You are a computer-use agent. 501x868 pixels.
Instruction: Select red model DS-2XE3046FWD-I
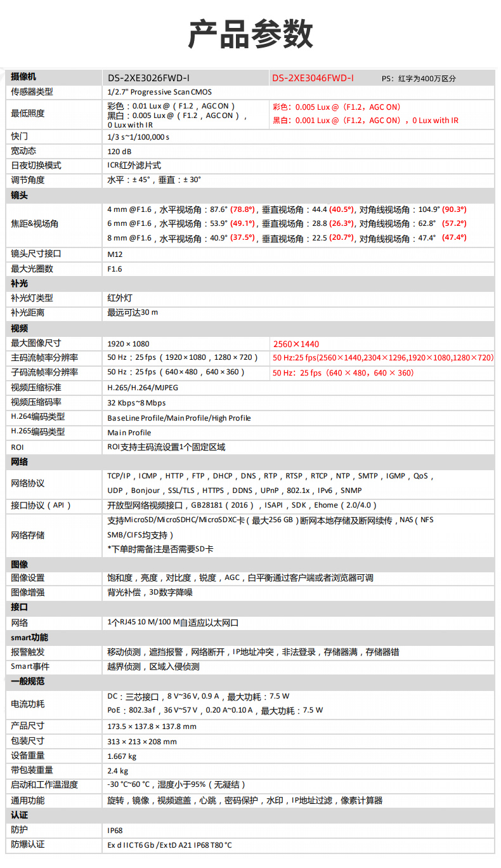[313, 78]
